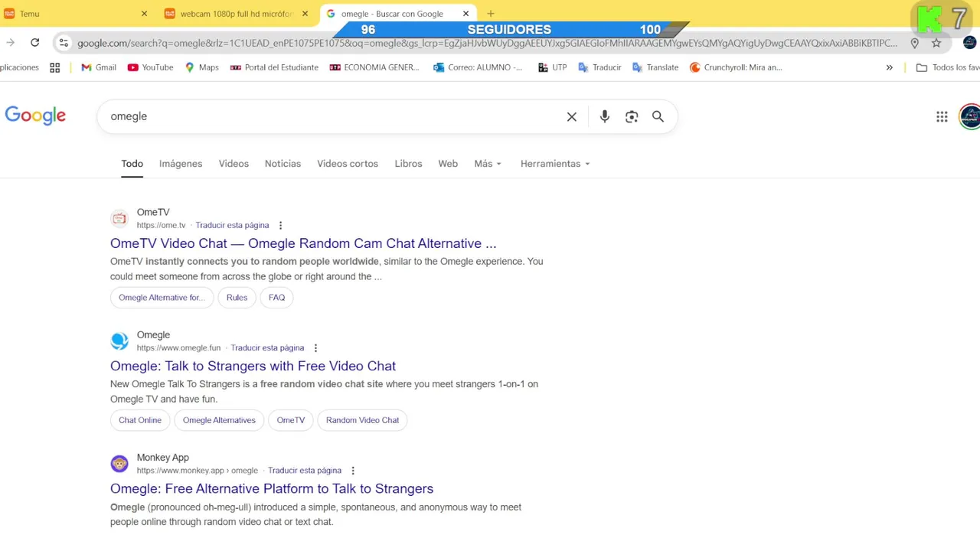Translate the OmeTV page via Traducir link

point(232,225)
